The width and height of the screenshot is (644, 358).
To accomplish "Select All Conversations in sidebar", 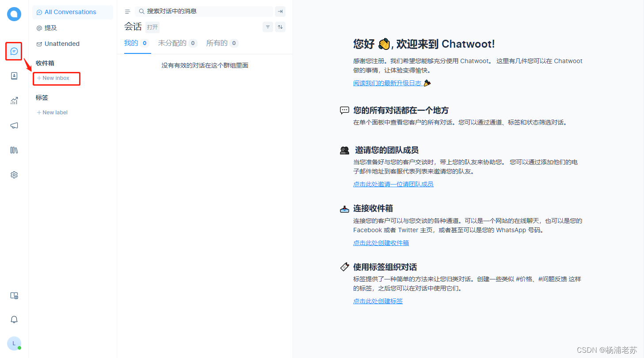I will 72,12.
